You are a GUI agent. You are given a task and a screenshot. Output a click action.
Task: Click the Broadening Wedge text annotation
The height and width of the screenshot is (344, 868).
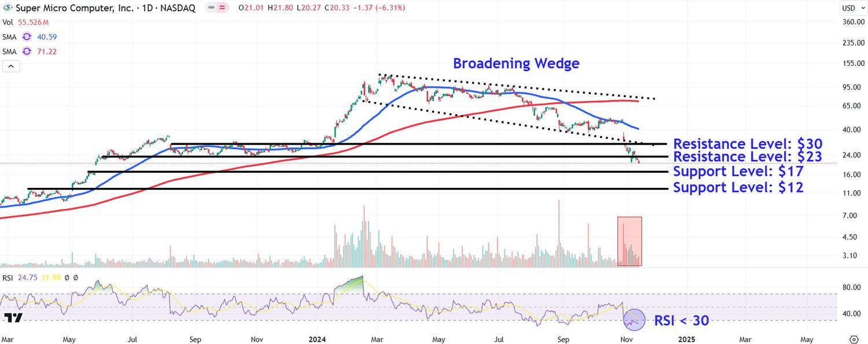coord(516,64)
